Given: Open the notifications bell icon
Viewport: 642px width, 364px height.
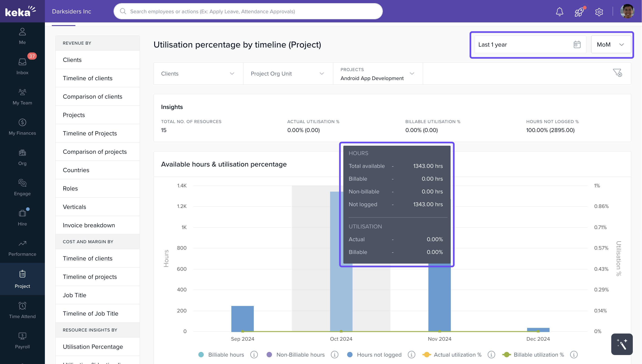Looking at the screenshot, I should (559, 11).
